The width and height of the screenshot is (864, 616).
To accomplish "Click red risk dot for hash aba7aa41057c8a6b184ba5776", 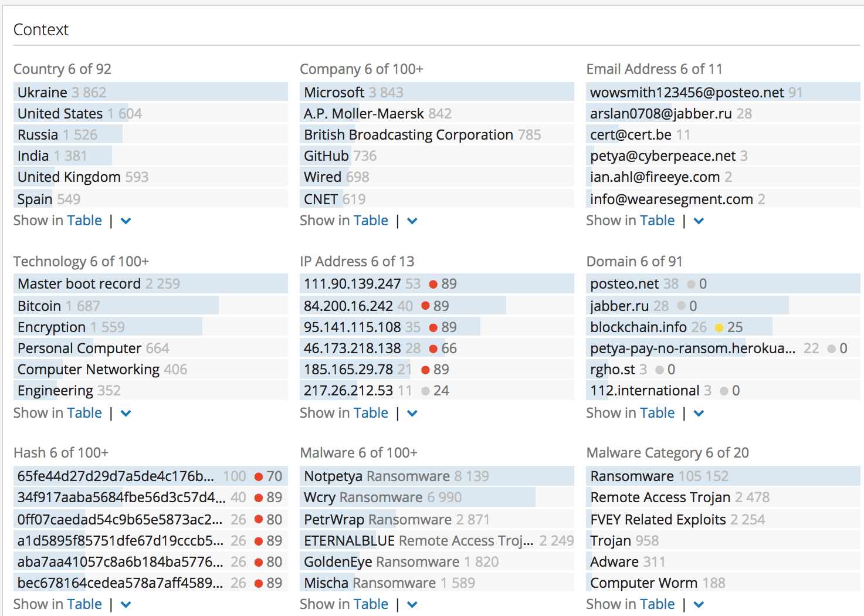I will [x=259, y=562].
